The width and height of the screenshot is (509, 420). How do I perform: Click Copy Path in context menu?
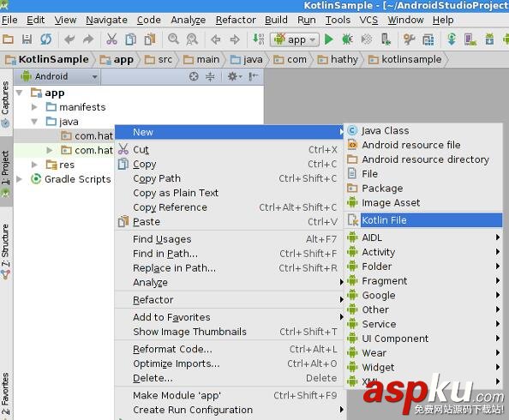tap(229, 178)
